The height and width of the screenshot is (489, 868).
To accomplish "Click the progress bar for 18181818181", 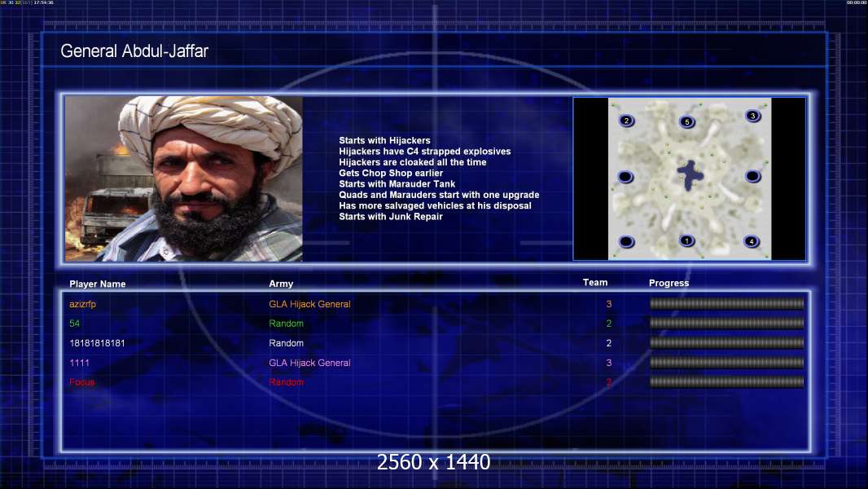I will (x=727, y=343).
